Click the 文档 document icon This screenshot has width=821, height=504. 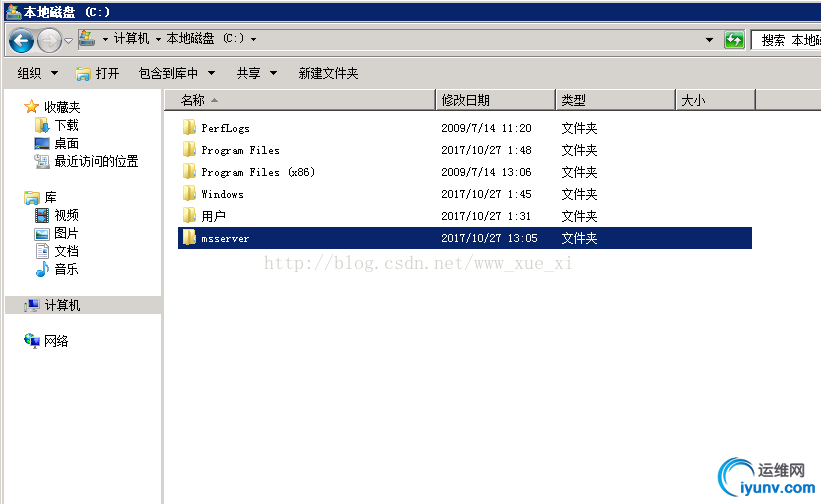42,251
